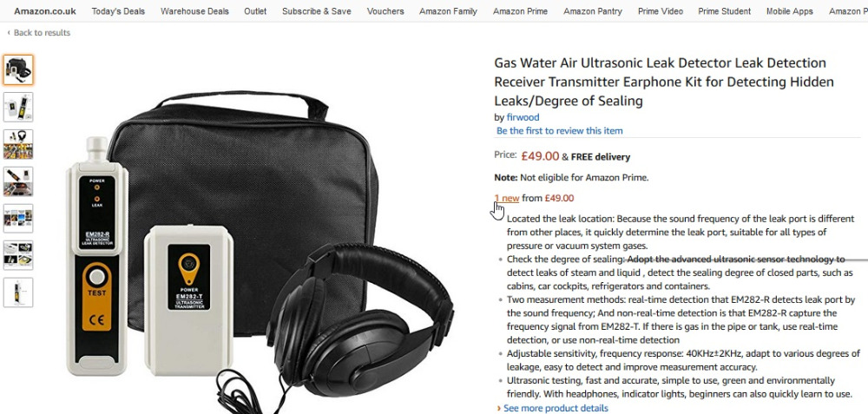Open the 1 new offers link

click(x=507, y=198)
